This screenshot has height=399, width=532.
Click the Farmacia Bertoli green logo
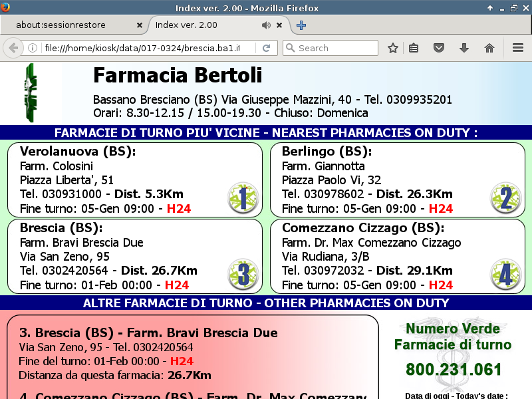(x=31, y=92)
